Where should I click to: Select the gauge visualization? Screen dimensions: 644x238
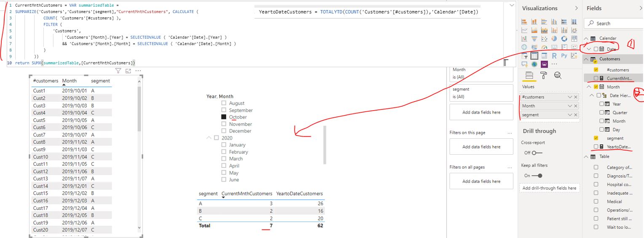544,47
